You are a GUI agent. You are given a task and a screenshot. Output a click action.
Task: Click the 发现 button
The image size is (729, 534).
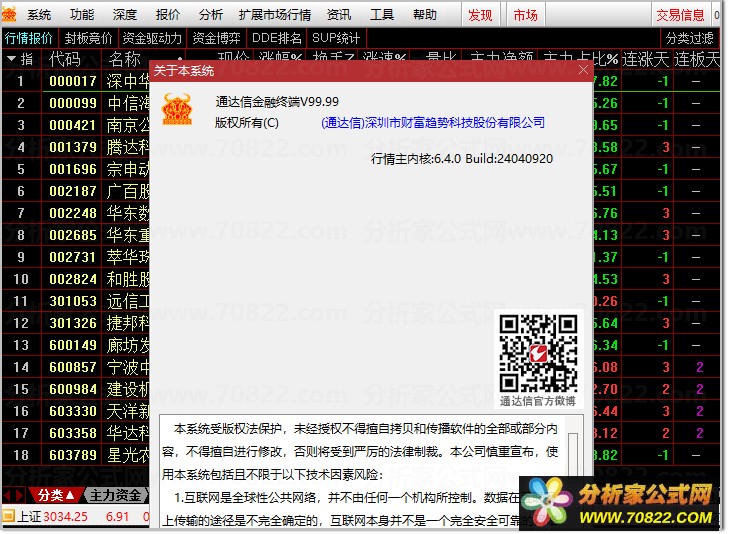[480, 15]
